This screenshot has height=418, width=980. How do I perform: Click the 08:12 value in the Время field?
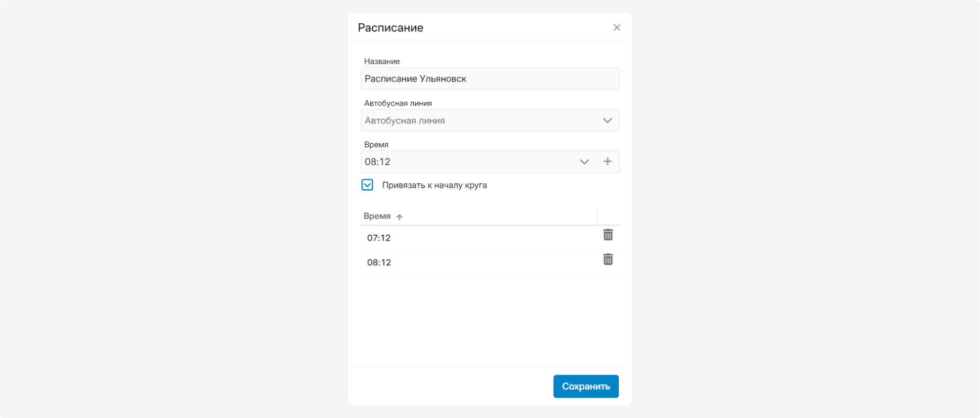(x=378, y=162)
